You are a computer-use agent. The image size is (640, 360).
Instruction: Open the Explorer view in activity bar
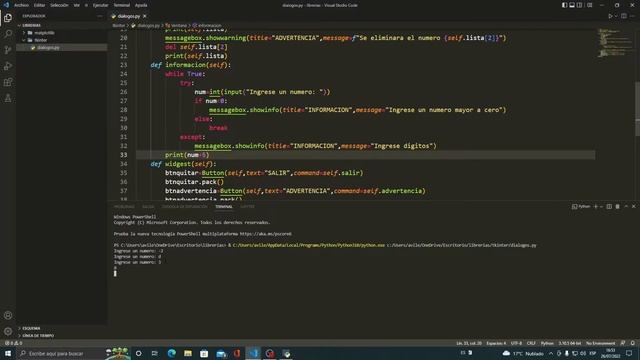click(8, 18)
